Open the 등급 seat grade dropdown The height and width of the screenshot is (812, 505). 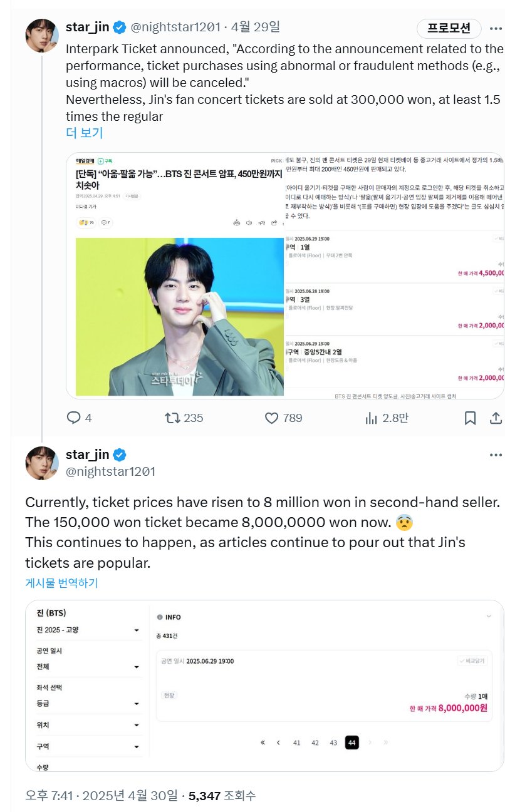tap(88, 704)
